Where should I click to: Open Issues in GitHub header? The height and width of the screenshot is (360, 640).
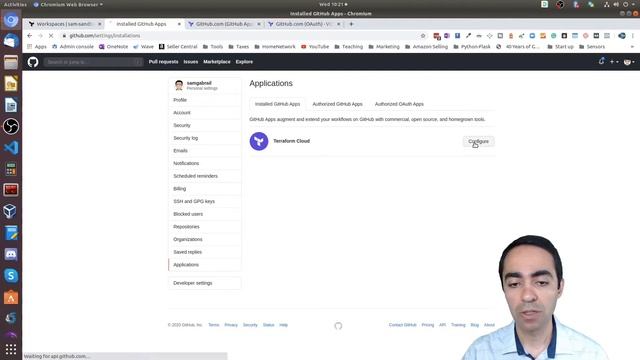pyautogui.click(x=191, y=62)
